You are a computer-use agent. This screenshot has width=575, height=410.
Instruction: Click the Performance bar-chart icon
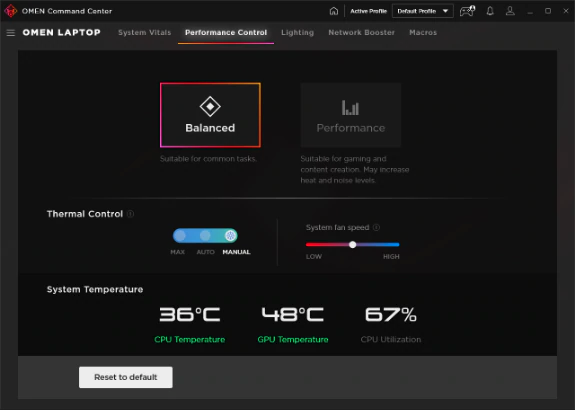(x=350, y=107)
